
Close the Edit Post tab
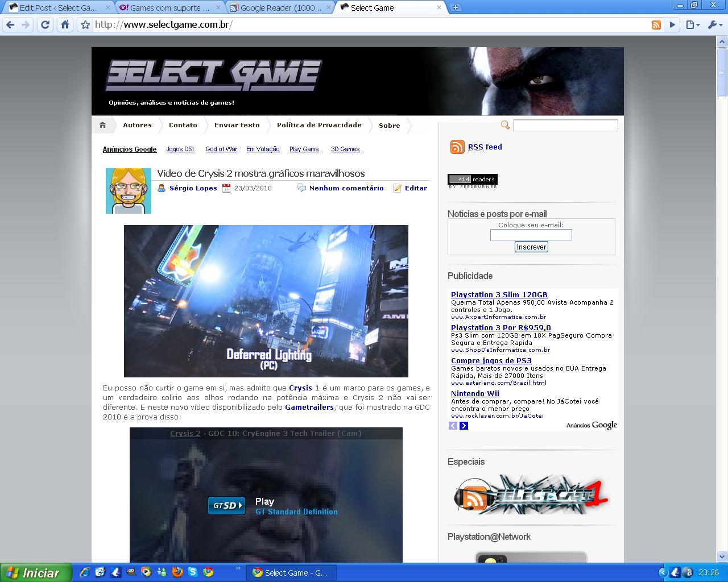[x=107, y=8]
